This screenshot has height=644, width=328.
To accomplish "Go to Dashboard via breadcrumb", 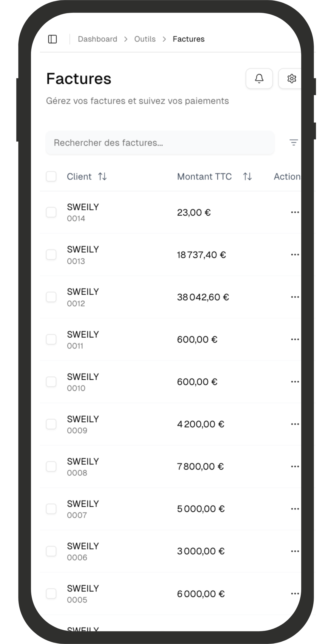I will click(97, 39).
